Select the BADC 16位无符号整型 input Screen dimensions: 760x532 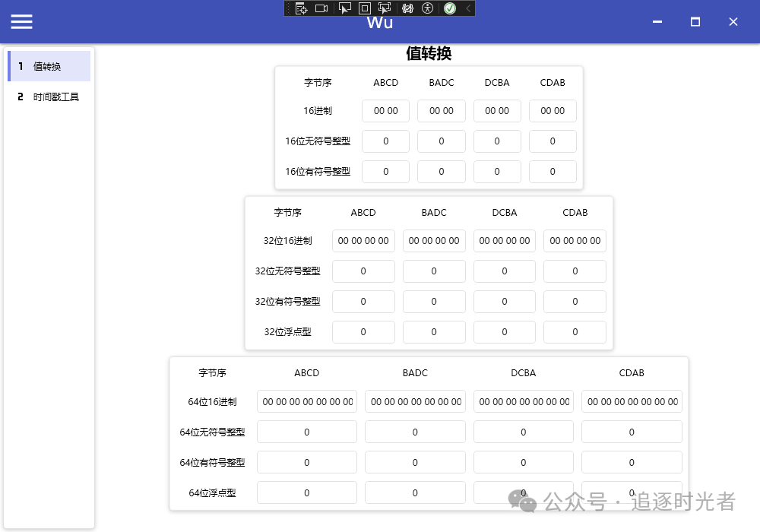click(x=441, y=141)
